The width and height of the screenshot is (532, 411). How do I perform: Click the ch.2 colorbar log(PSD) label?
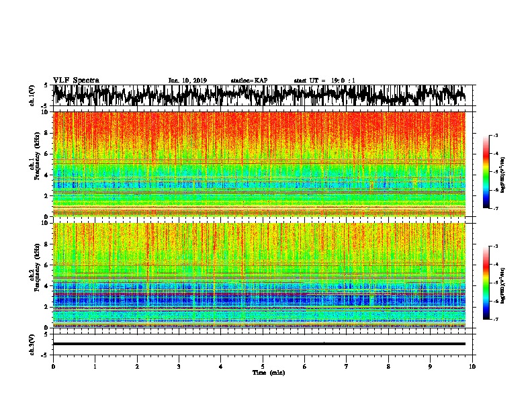(503, 285)
